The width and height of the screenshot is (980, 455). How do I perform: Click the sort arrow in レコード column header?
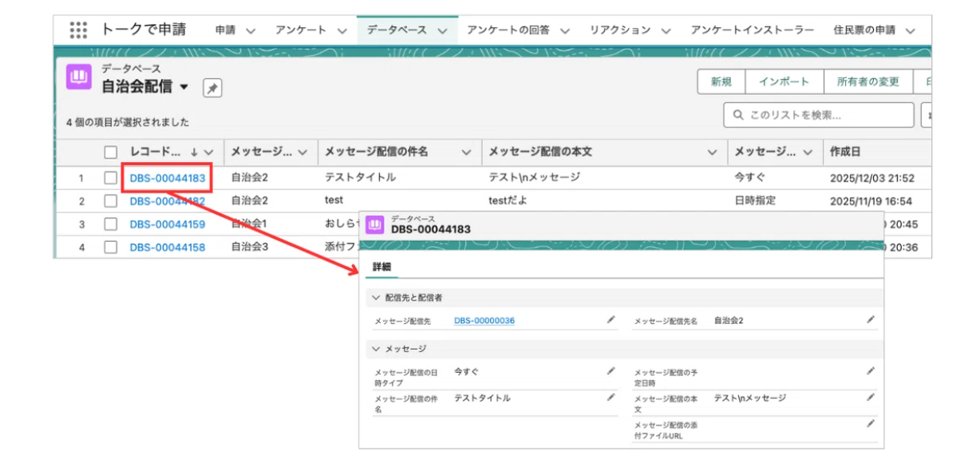click(x=193, y=152)
